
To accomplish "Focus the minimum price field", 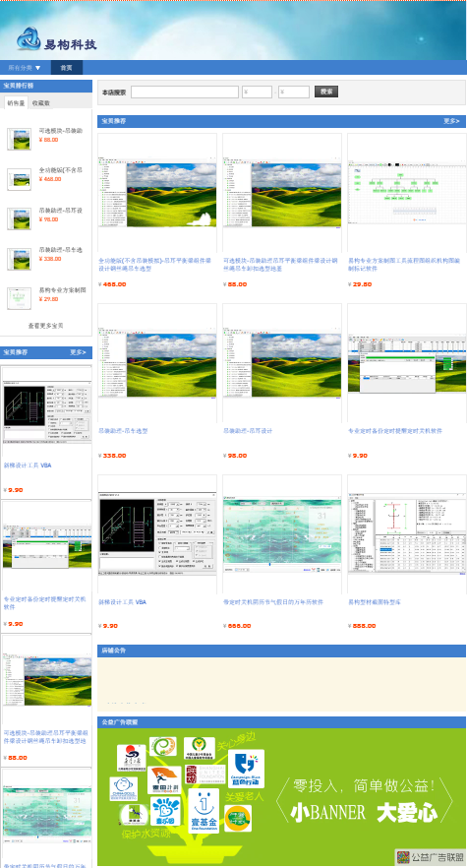I will click(258, 92).
